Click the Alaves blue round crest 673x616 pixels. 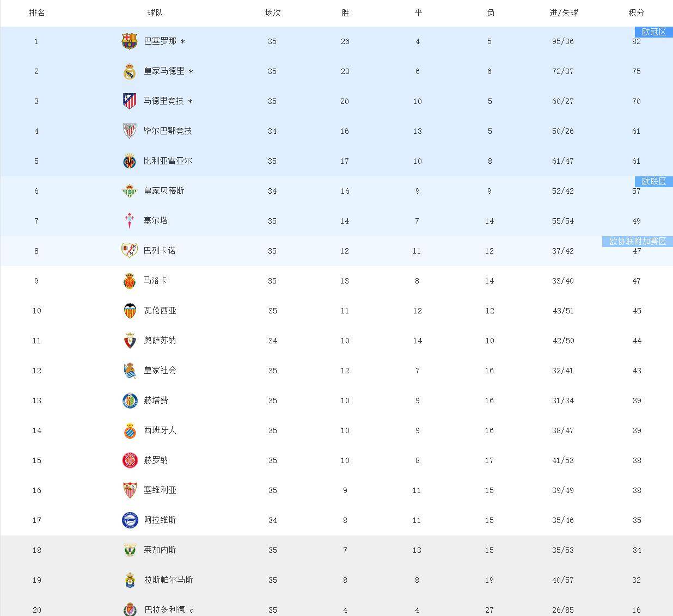click(x=129, y=520)
